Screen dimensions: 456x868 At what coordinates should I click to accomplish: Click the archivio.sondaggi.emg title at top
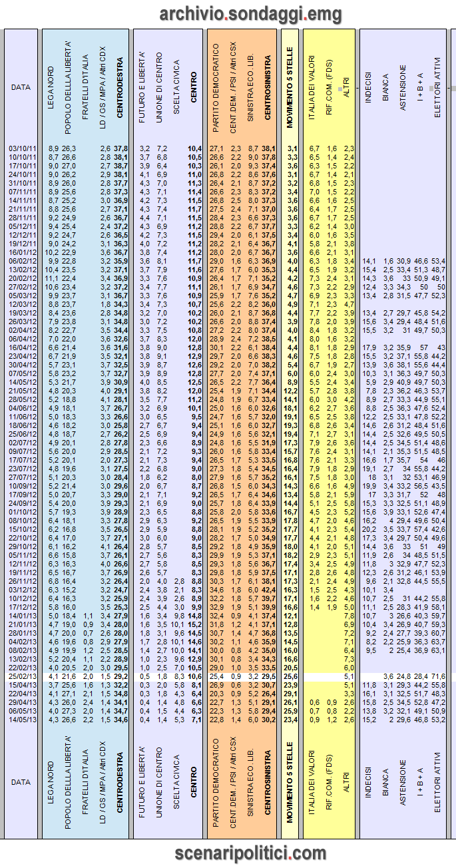250,13
